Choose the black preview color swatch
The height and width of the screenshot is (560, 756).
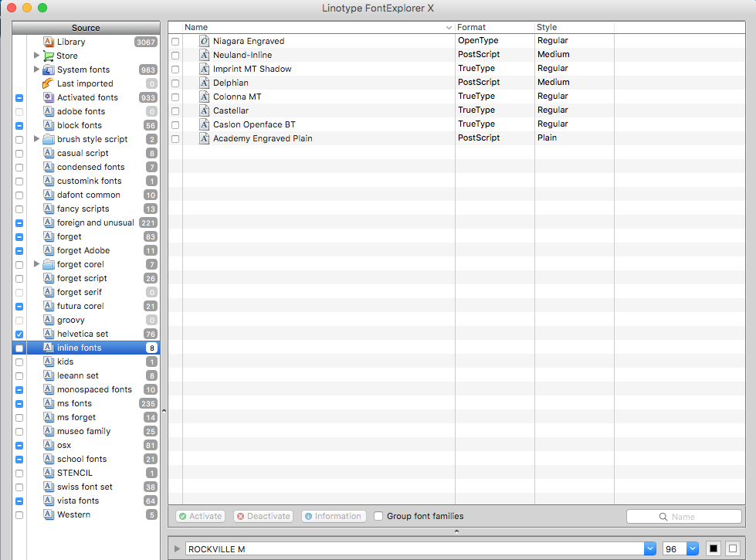click(714, 549)
